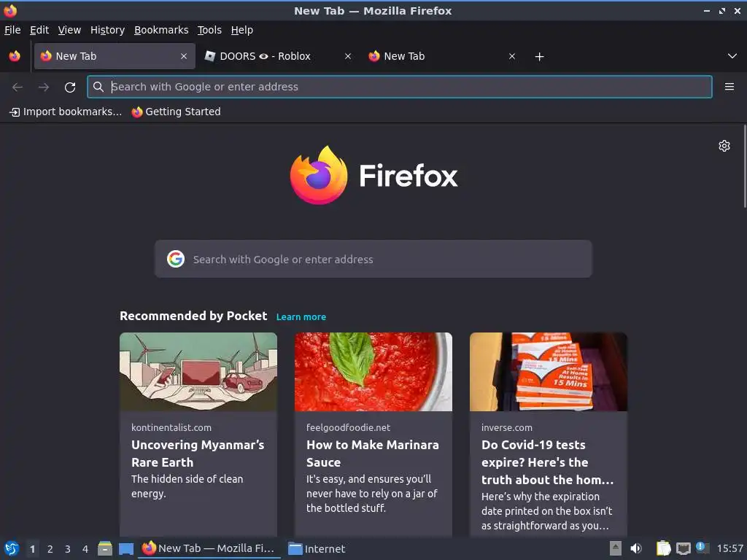Close the DOORS Roblox tab
This screenshot has height=560, width=747.
coord(348,56)
